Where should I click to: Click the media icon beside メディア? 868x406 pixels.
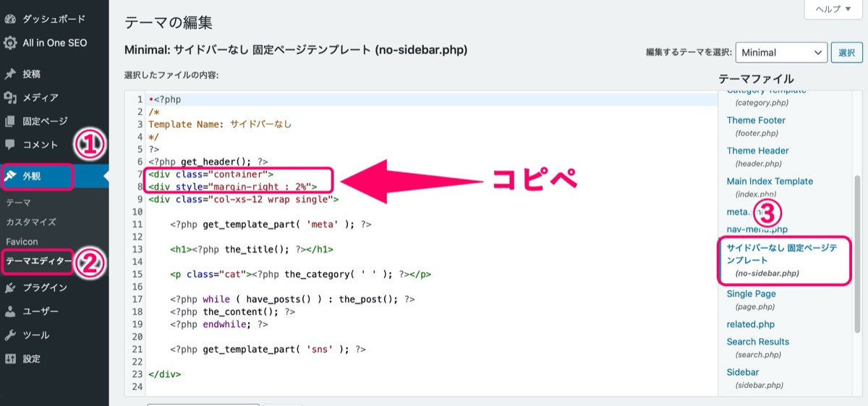coord(10,98)
